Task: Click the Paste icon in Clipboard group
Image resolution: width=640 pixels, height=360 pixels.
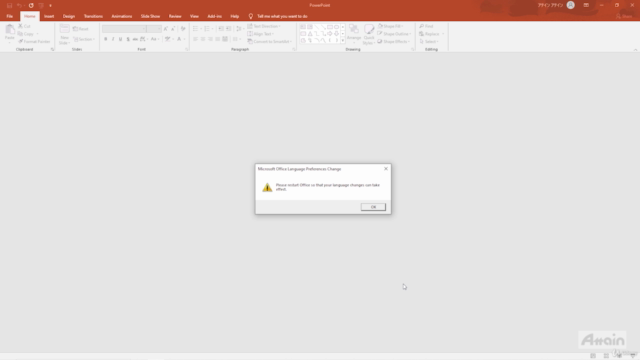Action: [x=10, y=30]
